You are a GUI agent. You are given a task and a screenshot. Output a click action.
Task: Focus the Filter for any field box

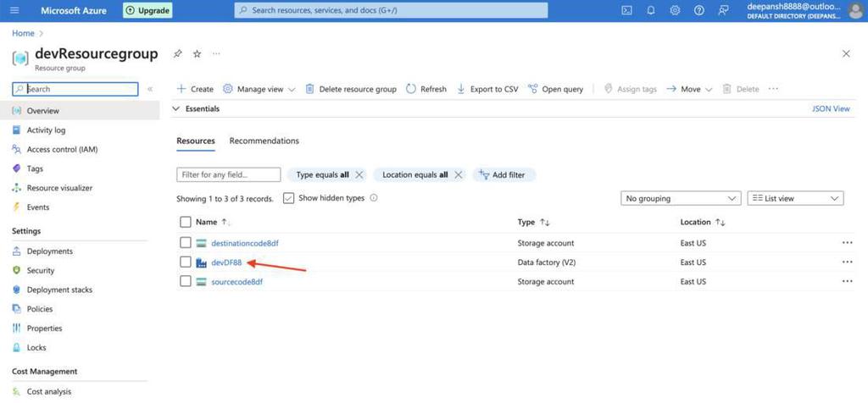(228, 174)
